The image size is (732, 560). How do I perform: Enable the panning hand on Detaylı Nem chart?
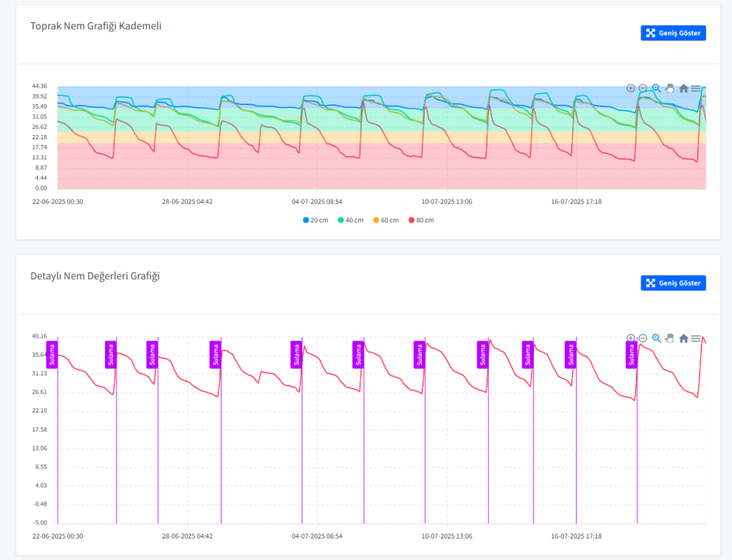(x=670, y=339)
